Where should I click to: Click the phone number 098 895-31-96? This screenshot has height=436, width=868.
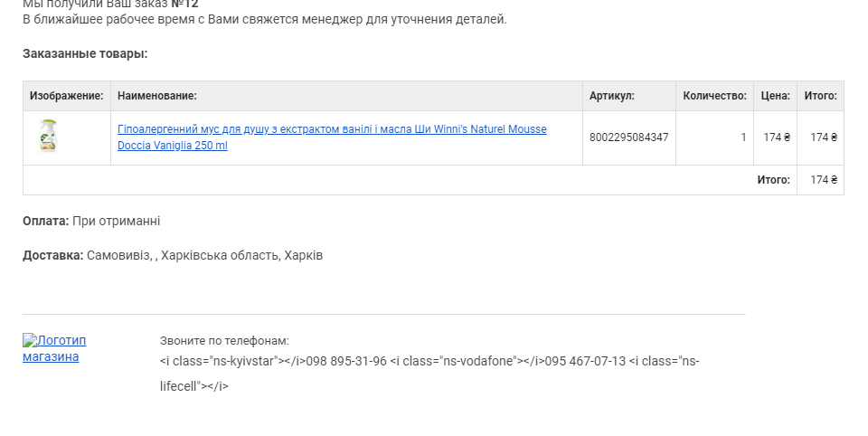[x=346, y=361]
